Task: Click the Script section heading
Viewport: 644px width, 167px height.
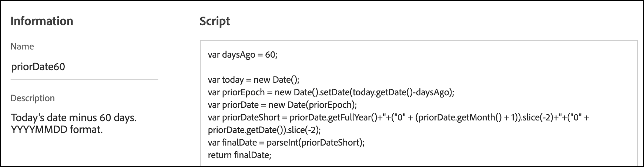Action: point(215,21)
